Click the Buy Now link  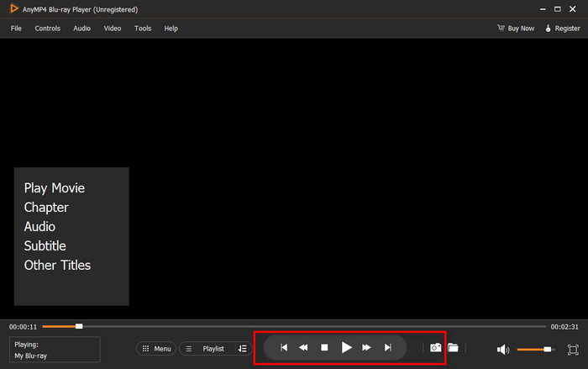pos(516,29)
